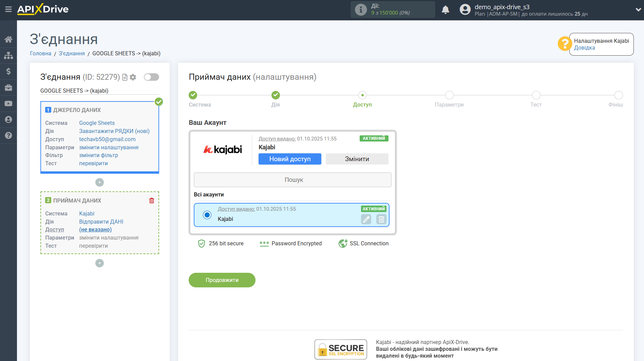This screenshot has height=361, width=644.
Task: Go to the Система step in the wizard
Action: [193, 95]
